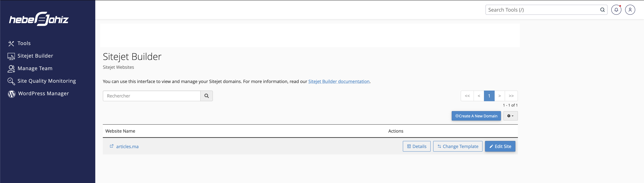644x183 pixels.
Task: Click Edit Site for articles.ma
Action: point(500,146)
